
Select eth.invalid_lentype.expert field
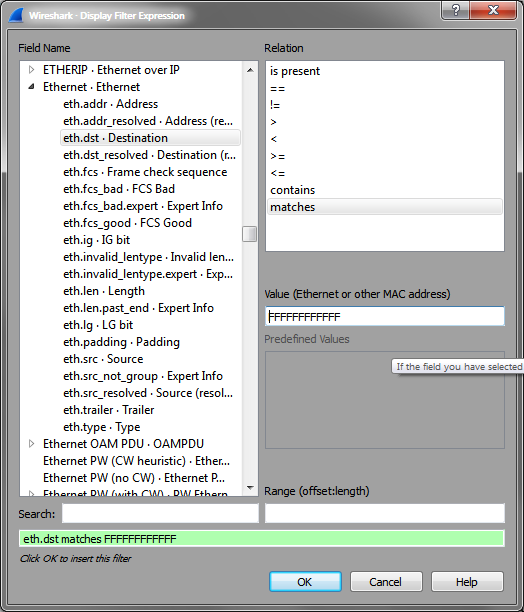coord(148,274)
